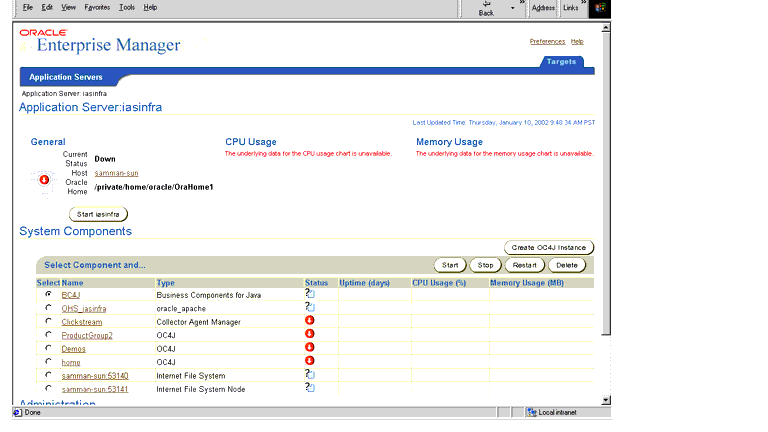This screenshot has width=768, height=432.
Task: Click the Status column header
Action: 316,283
